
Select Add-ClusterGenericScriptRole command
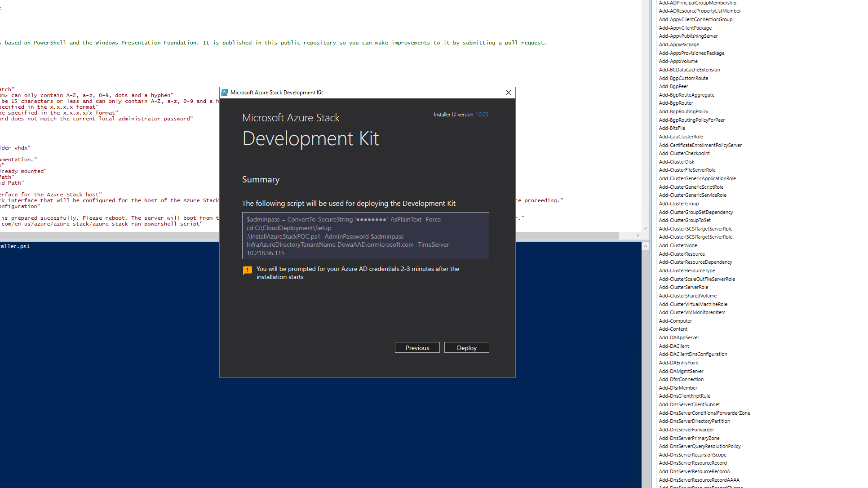tap(691, 187)
